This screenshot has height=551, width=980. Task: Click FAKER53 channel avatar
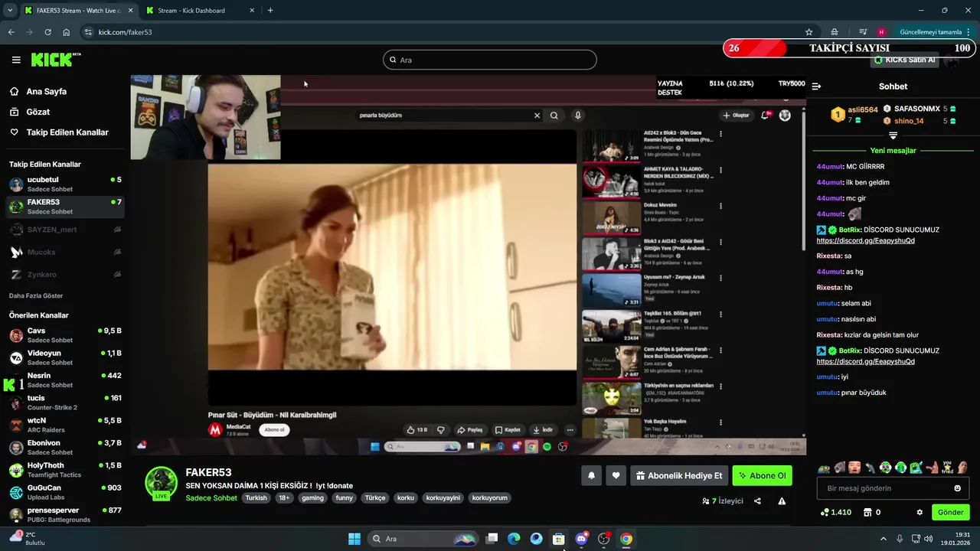click(x=161, y=483)
